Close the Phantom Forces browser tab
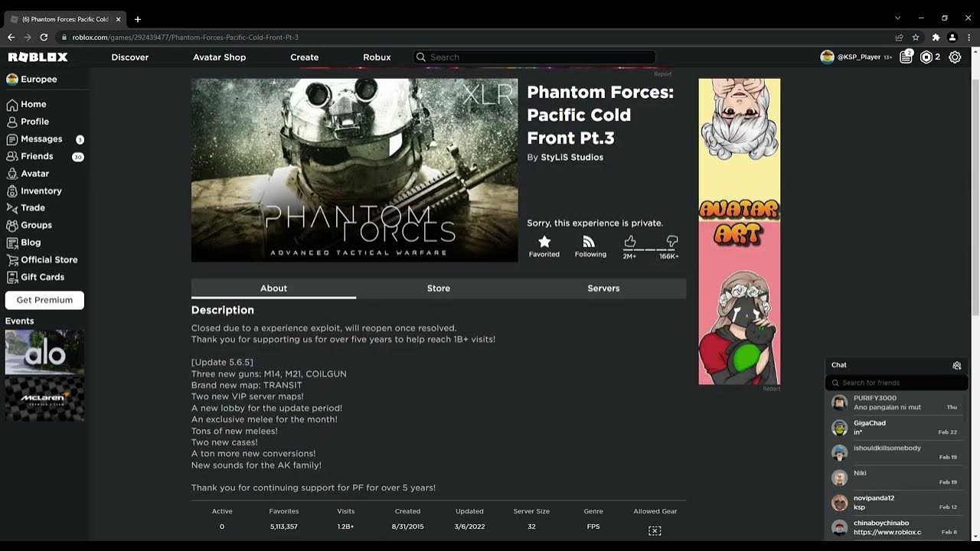The width and height of the screenshot is (980, 551). click(x=119, y=19)
